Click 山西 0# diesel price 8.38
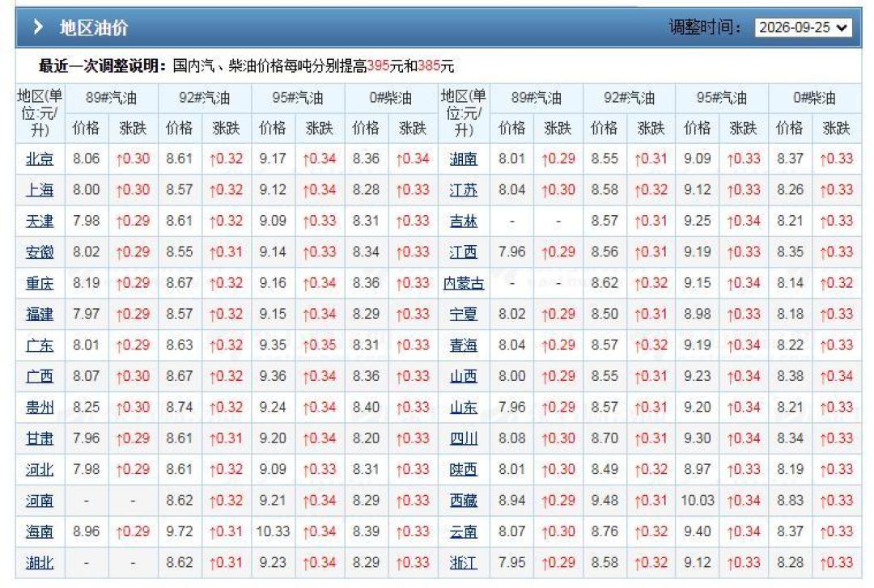The image size is (874, 588). 790,376
